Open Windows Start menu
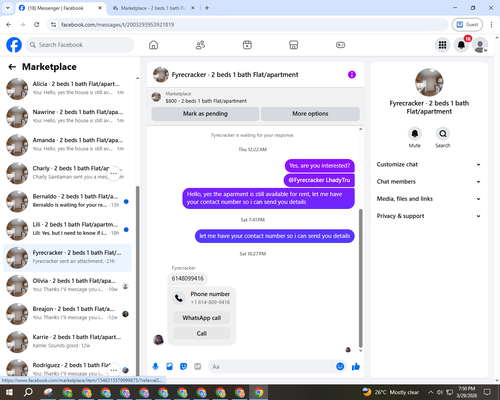The width and height of the screenshot is (500, 400). coord(9,392)
